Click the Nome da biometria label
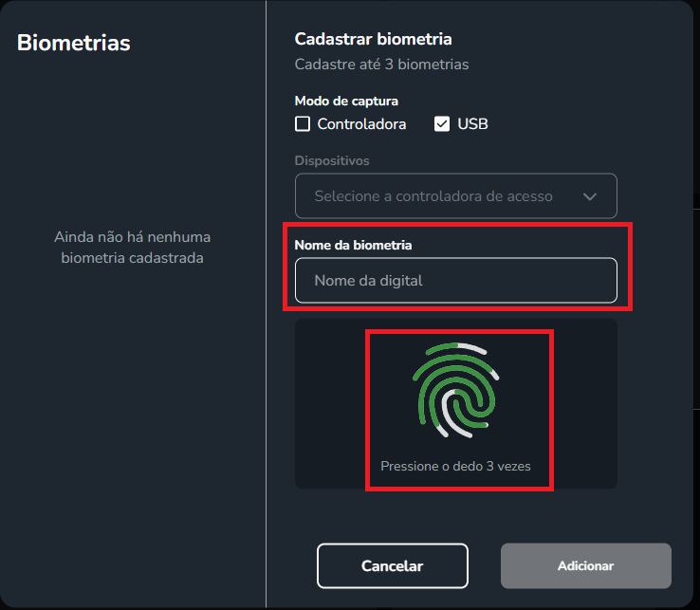The width and height of the screenshot is (700, 610). point(353,245)
